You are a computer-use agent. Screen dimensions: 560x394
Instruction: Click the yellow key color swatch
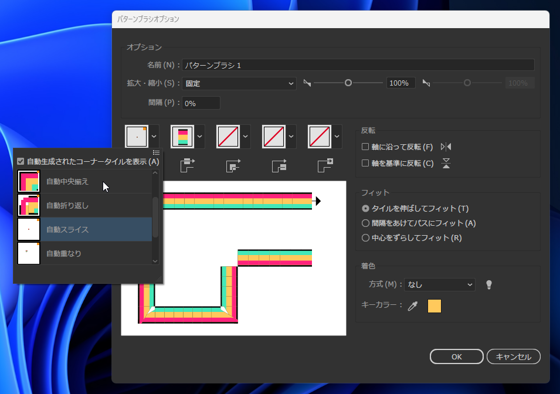coord(434,306)
